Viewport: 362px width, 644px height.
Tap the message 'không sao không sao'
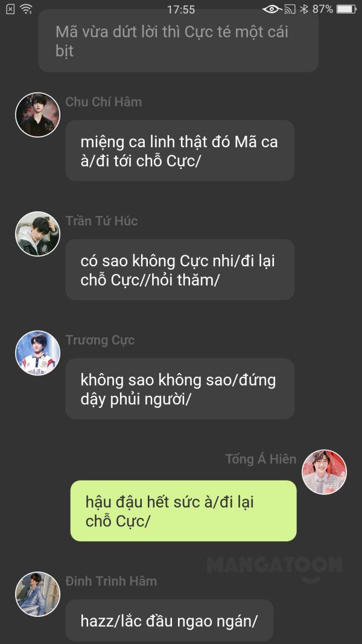pyautogui.click(x=180, y=389)
